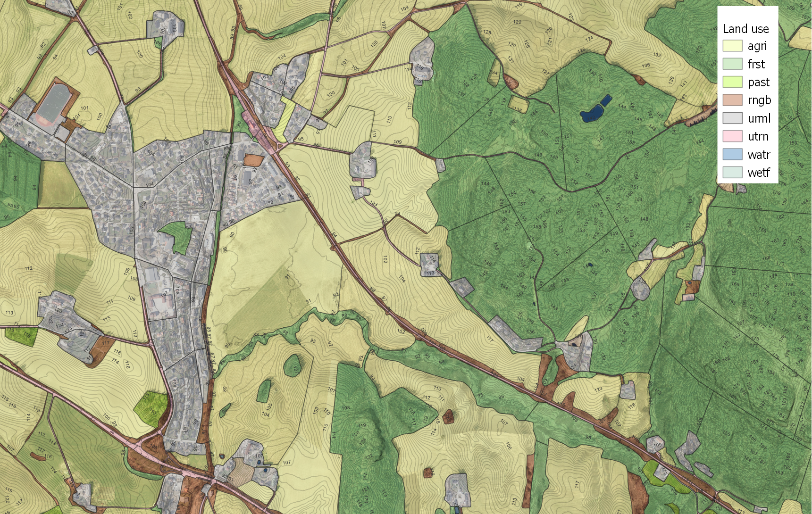Click the wetf color swatch in legend
This screenshot has width=812, height=514.
pos(732,173)
